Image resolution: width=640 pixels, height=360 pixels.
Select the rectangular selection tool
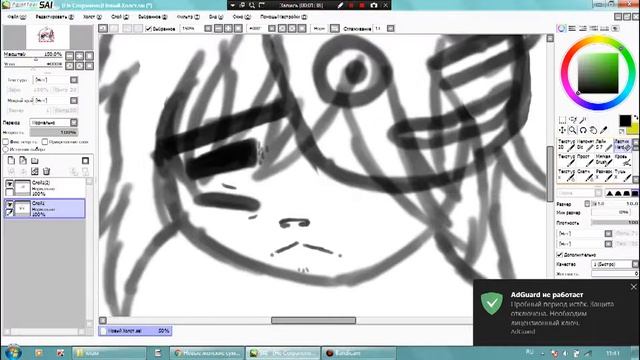(x=562, y=120)
